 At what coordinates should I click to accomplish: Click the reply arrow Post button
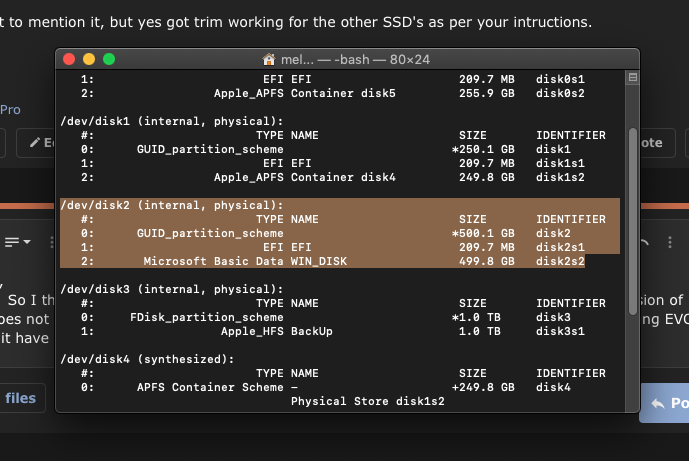point(663,401)
